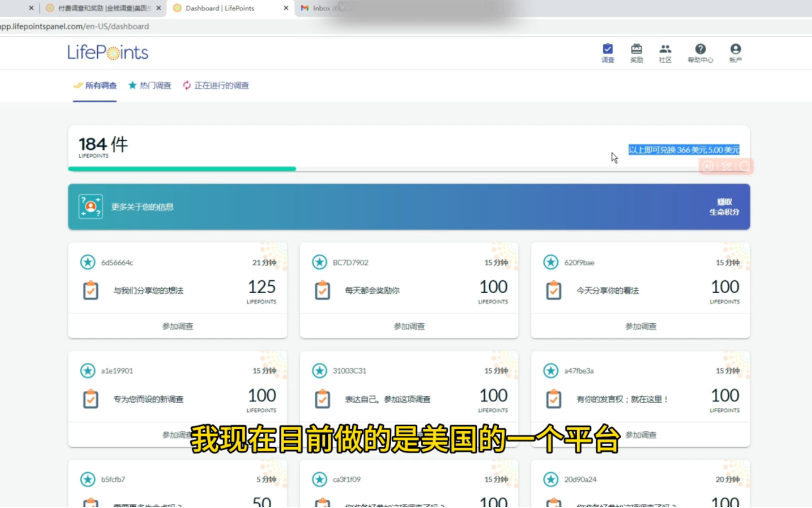Image resolution: width=812 pixels, height=508 pixels.
Task: Click the star icon of survey 20d90a24
Action: click(551, 479)
